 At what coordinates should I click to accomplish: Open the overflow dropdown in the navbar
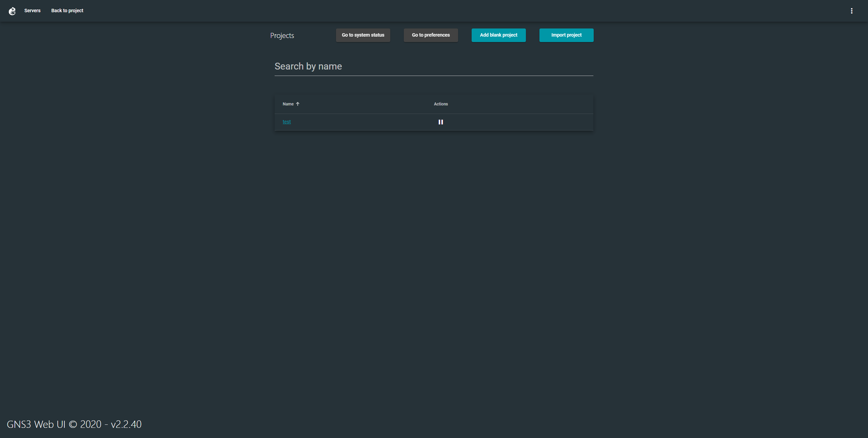[851, 11]
